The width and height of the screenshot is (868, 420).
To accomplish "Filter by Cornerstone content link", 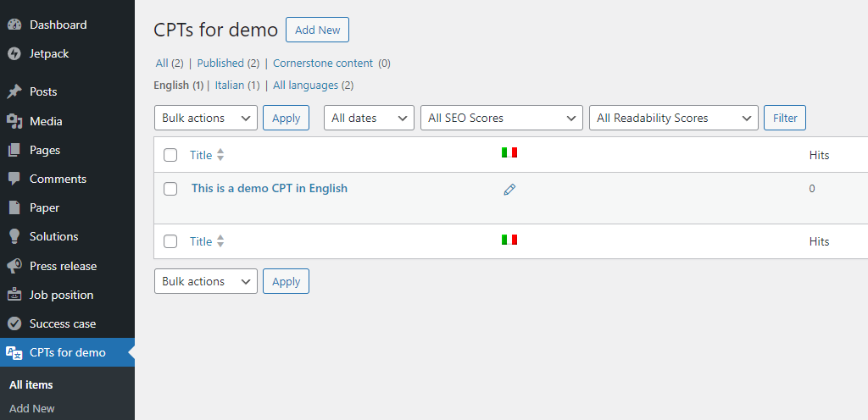I will [323, 63].
